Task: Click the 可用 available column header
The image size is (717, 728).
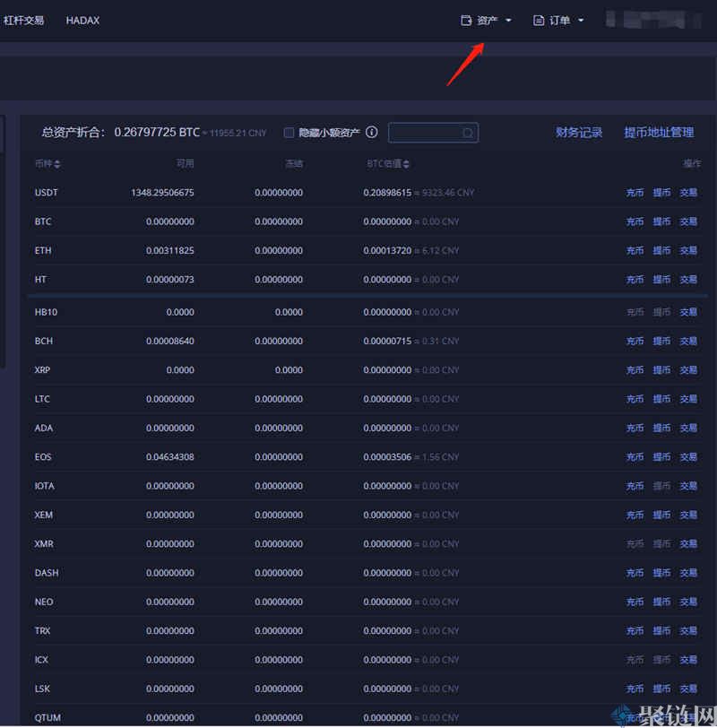Action: pyautogui.click(x=186, y=164)
